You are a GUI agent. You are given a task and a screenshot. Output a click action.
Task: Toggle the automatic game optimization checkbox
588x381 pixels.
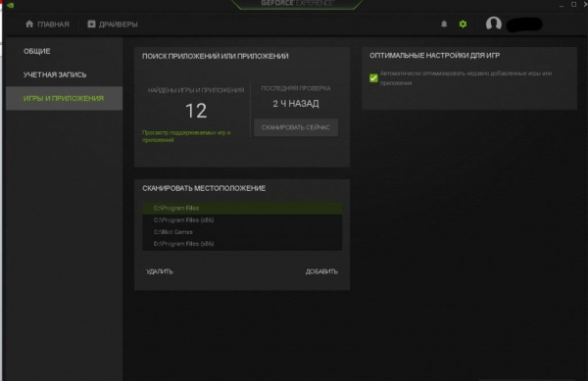tap(373, 78)
